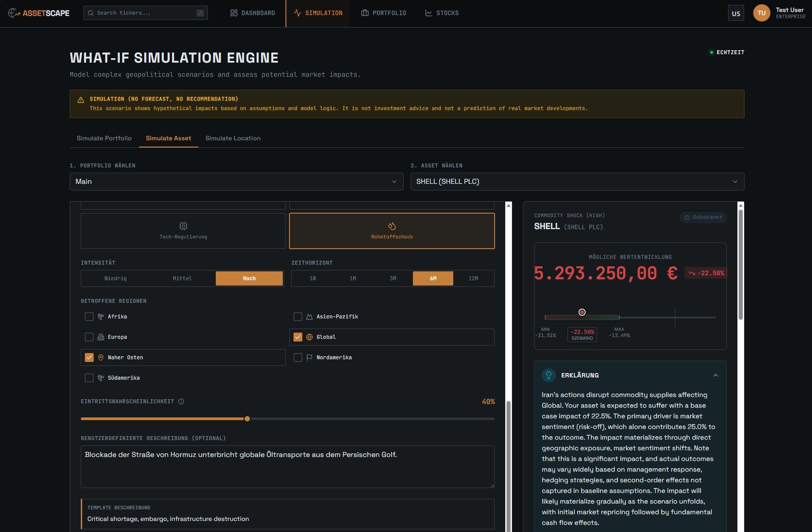Open the Dashboard nav item
The height and width of the screenshot is (532, 812).
pos(253,13)
